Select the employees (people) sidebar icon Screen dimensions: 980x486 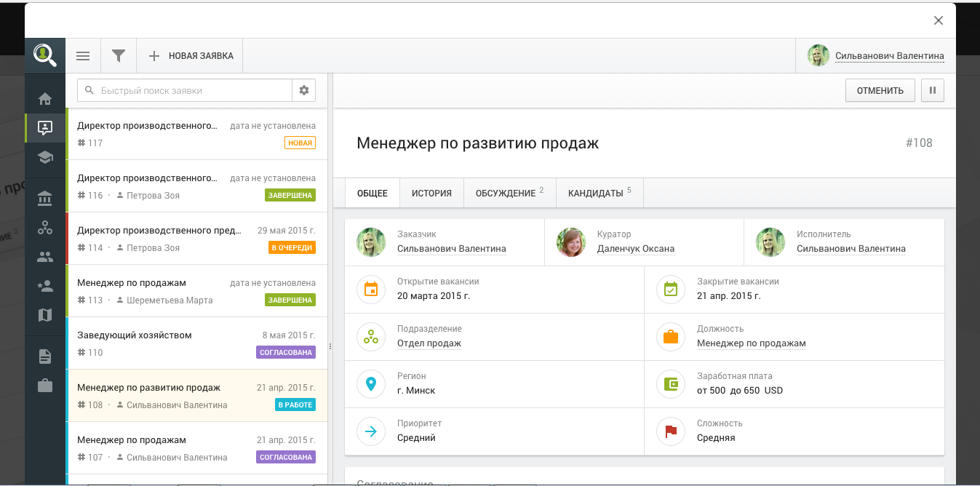[x=45, y=256]
